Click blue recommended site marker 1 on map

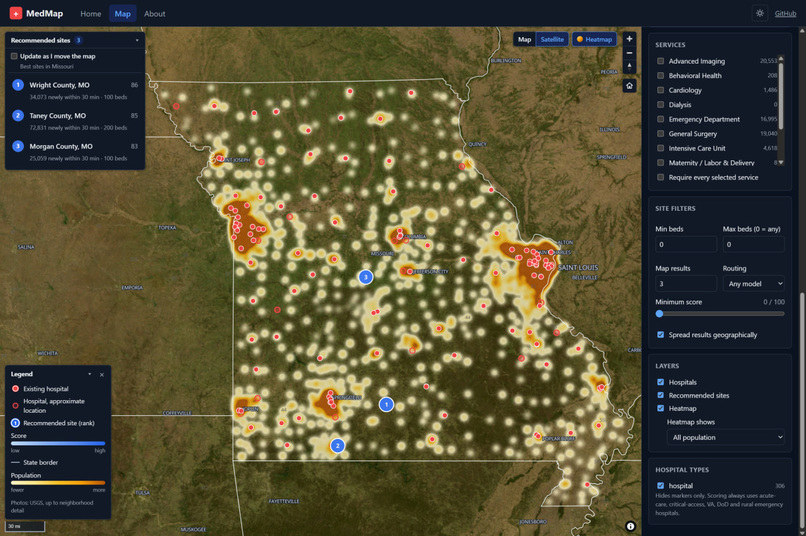click(x=386, y=404)
